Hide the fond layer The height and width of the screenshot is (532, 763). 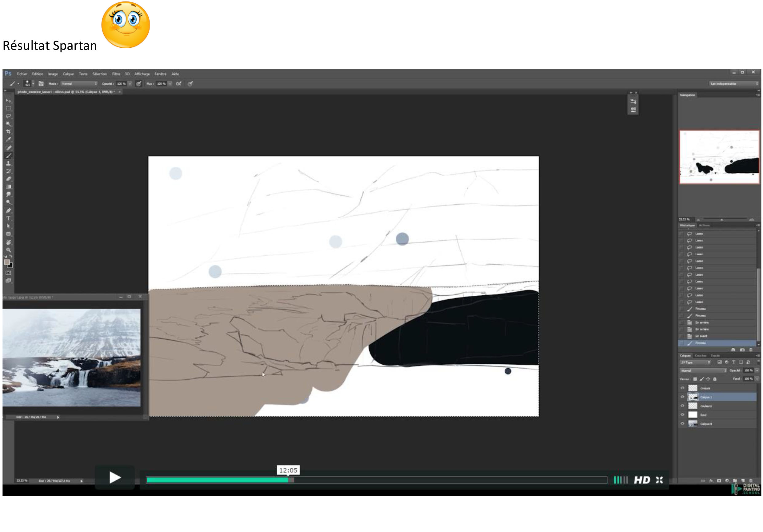683,415
